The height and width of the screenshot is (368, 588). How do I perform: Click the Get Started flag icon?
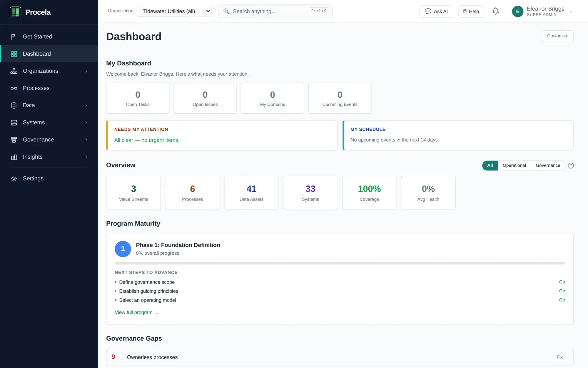pos(14,37)
